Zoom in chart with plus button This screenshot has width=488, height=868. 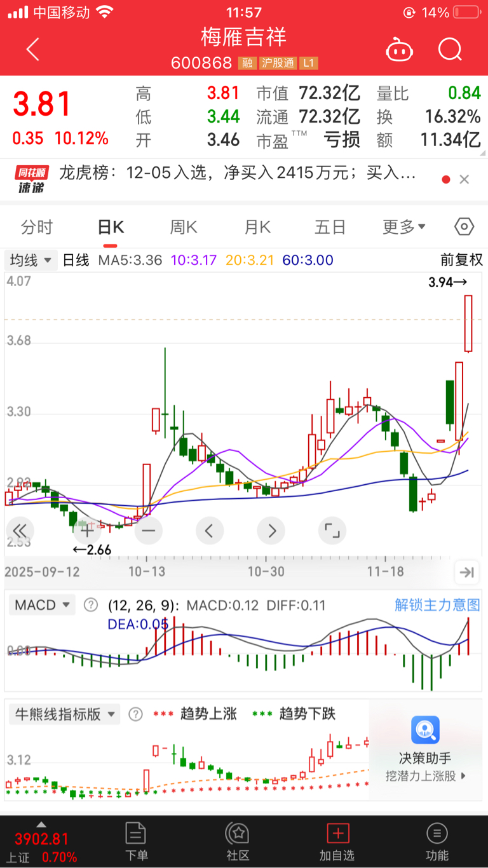point(87,530)
